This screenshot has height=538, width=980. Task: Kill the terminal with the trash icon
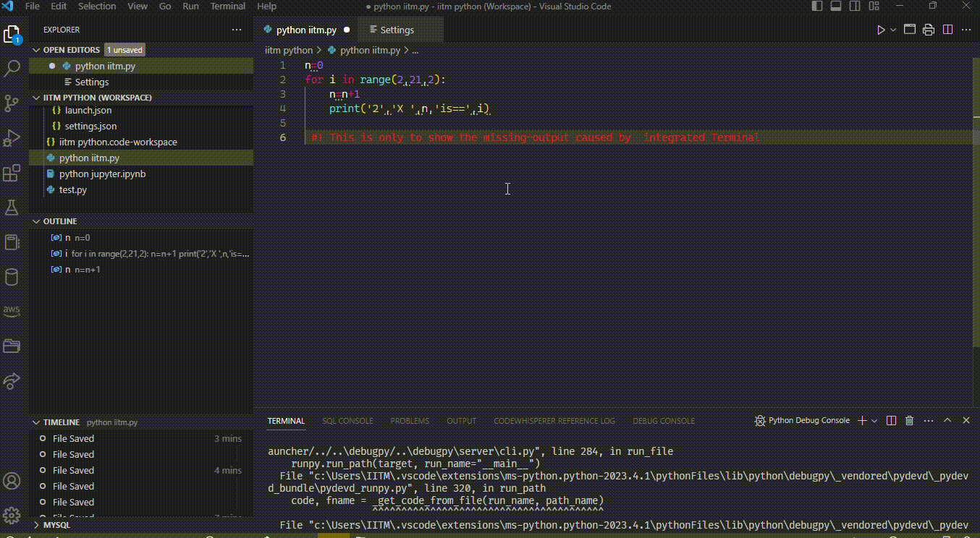(x=910, y=420)
